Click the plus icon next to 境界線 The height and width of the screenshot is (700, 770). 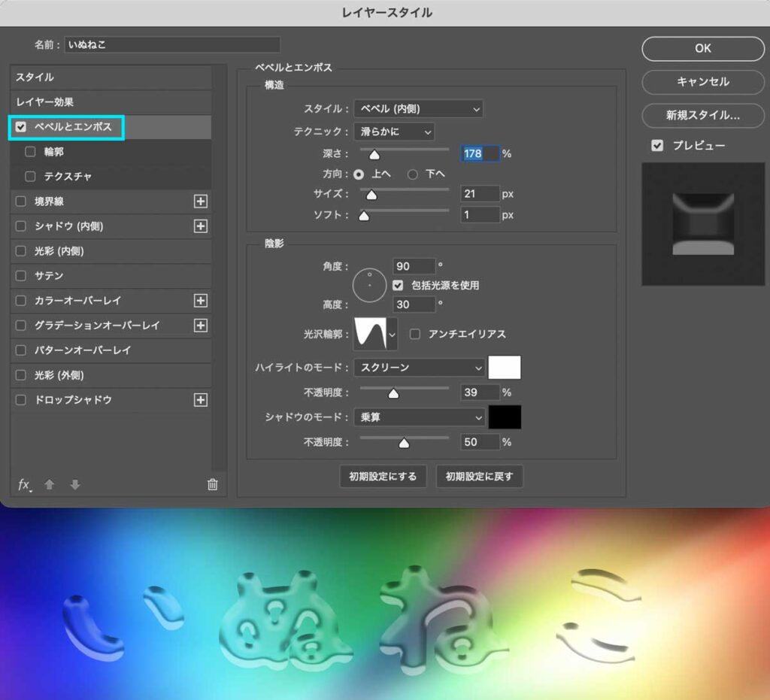click(x=201, y=201)
